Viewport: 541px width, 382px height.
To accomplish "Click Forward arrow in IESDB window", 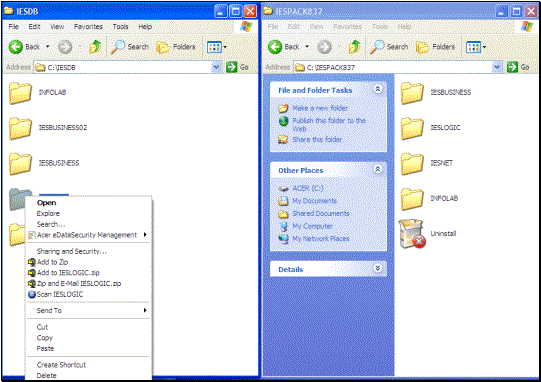I will [65, 47].
